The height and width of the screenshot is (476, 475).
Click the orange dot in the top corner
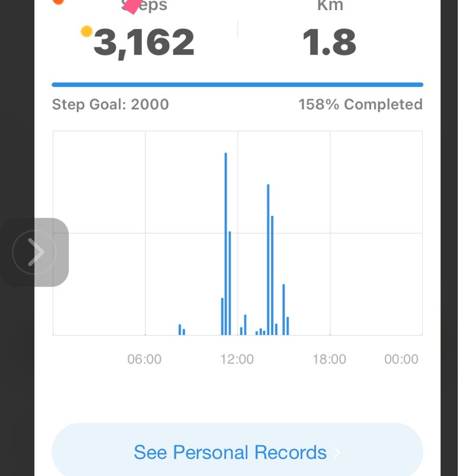[x=58, y=2]
